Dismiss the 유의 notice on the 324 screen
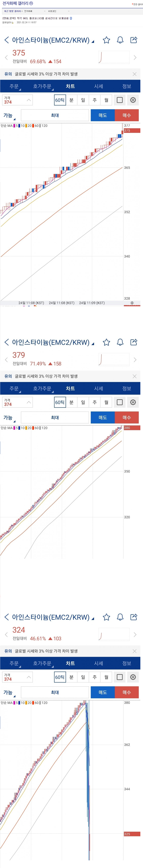This screenshot has width=143, height=868. [135, 651]
